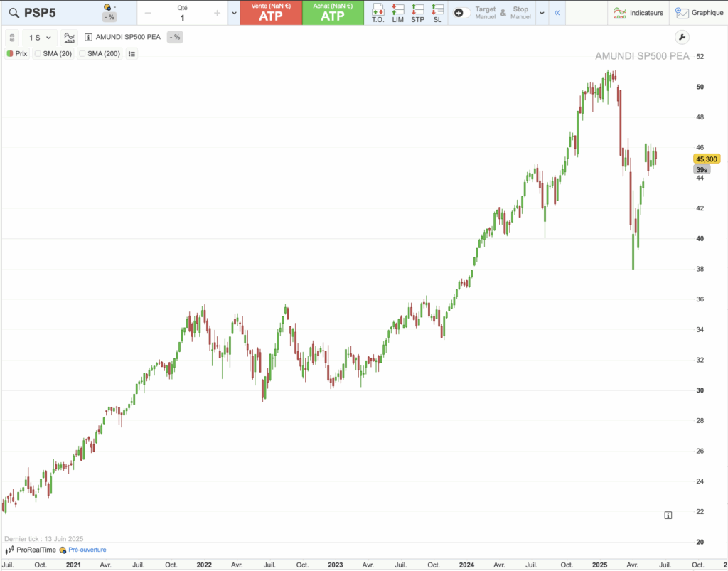
Task: Select the SL stop-limit order icon
Action: (x=437, y=14)
